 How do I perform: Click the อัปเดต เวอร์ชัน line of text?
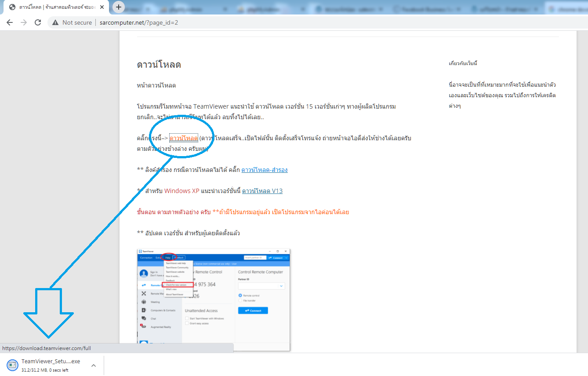tap(189, 233)
